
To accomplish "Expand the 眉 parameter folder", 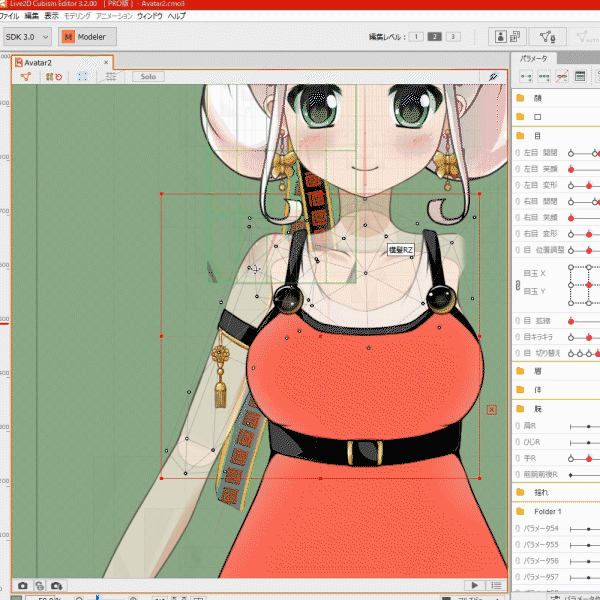I will 520,371.
